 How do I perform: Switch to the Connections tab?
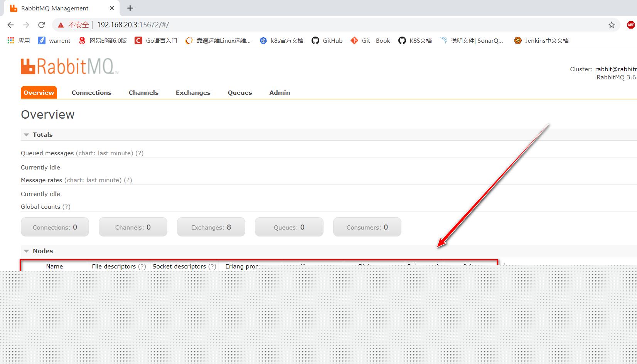tap(91, 92)
